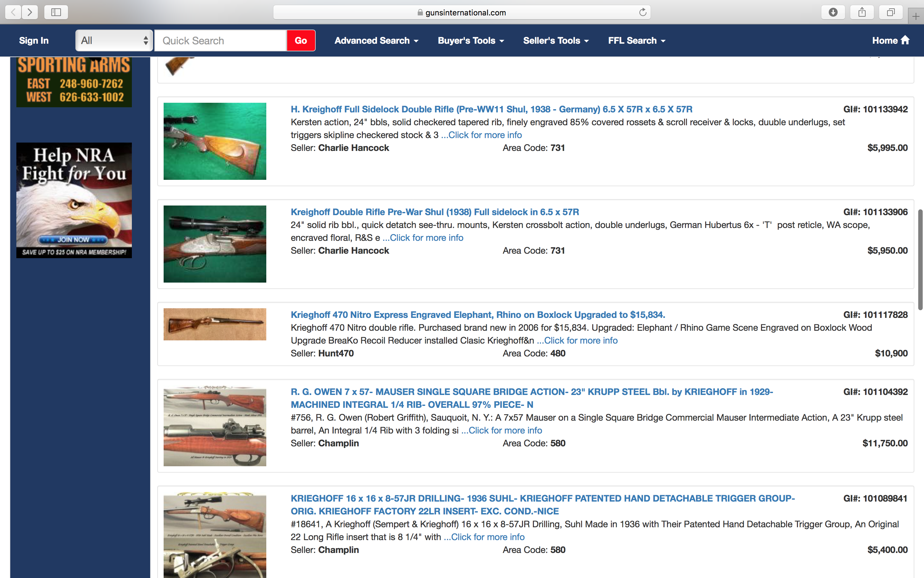Select price $5,995.00
Viewport: 924px width, 578px height.
point(887,148)
